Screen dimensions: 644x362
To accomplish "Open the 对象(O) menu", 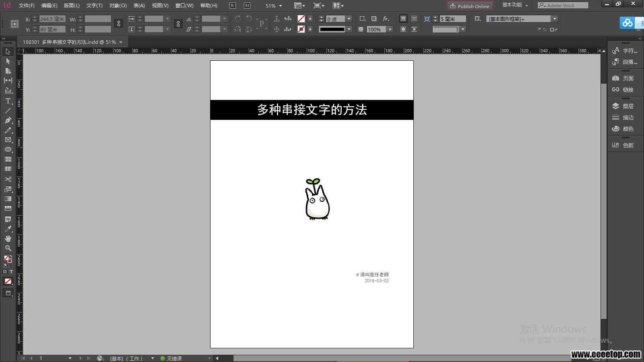I will tap(118, 6).
